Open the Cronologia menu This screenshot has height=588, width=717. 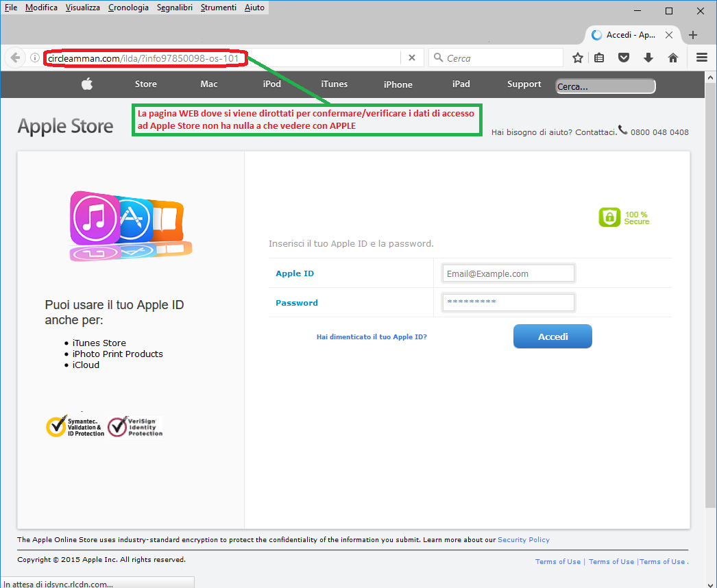pyautogui.click(x=128, y=8)
